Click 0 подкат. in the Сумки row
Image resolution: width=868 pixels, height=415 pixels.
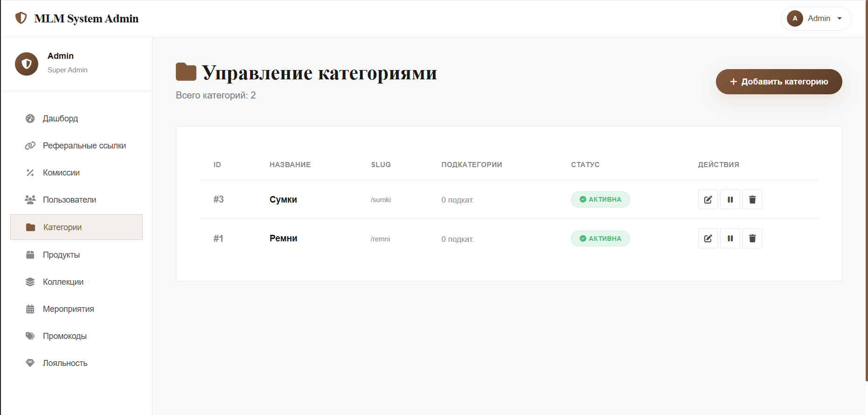tap(458, 200)
